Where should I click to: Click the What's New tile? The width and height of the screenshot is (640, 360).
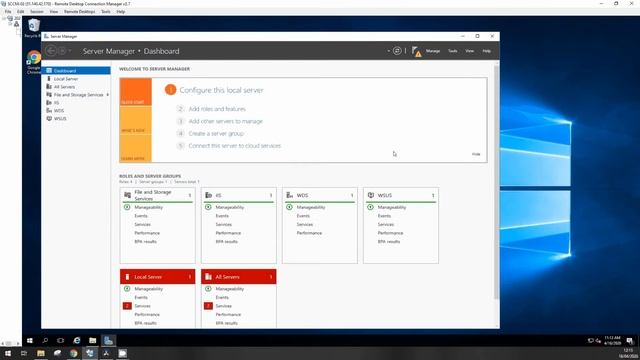point(136,120)
